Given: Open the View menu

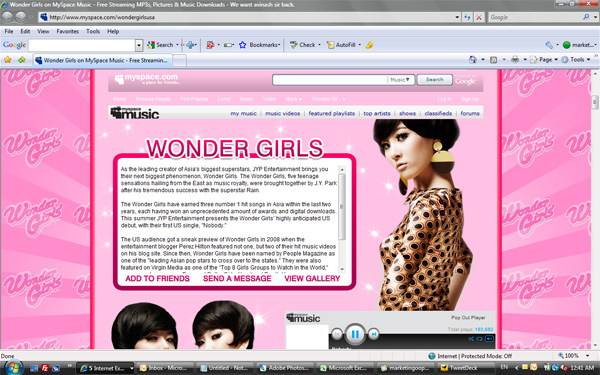Looking at the screenshot, I should 43,31.
